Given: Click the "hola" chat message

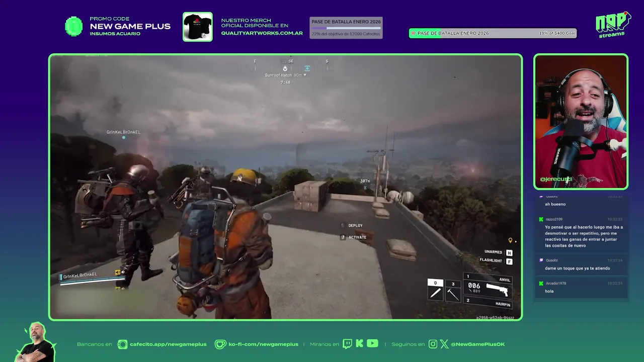Looking at the screenshot, I should 549,291.
